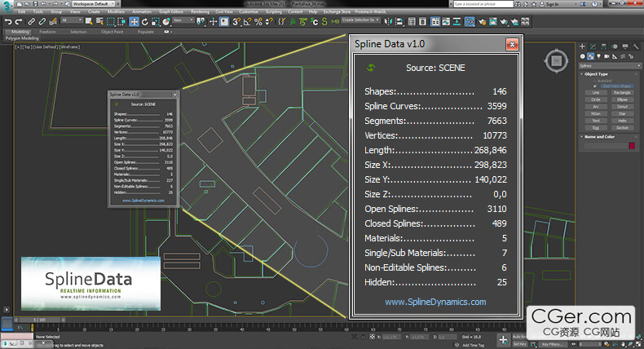Activate Select and Scale tool
The image size is (644, 349).
(x=156, y=21)
